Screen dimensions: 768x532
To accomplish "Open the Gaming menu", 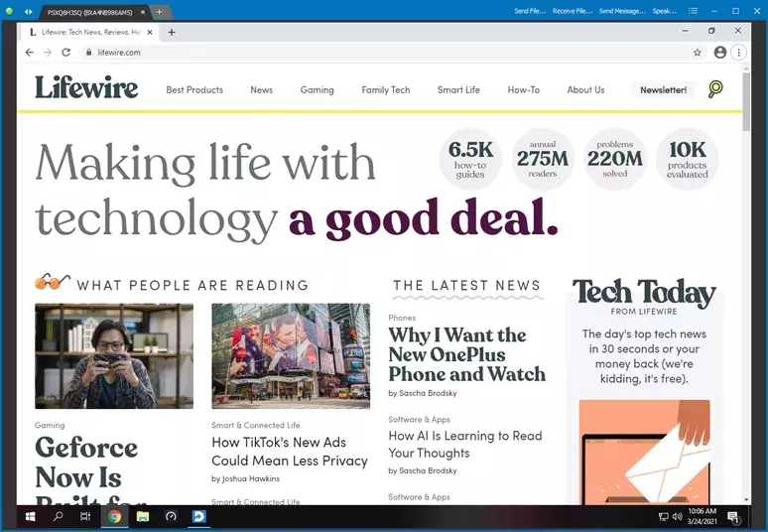I will pos(317,90).
